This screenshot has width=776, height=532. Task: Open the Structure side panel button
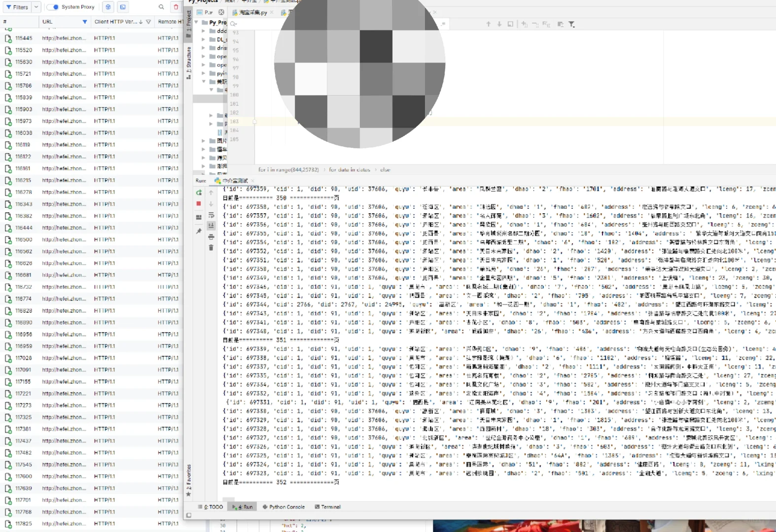(x=189, y=63)
